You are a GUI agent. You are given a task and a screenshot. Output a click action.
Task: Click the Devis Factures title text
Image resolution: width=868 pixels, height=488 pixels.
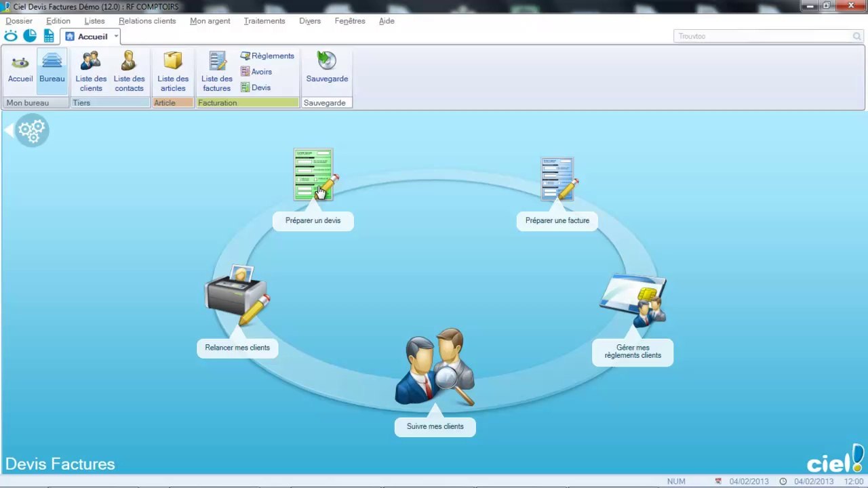coord(60,464)
